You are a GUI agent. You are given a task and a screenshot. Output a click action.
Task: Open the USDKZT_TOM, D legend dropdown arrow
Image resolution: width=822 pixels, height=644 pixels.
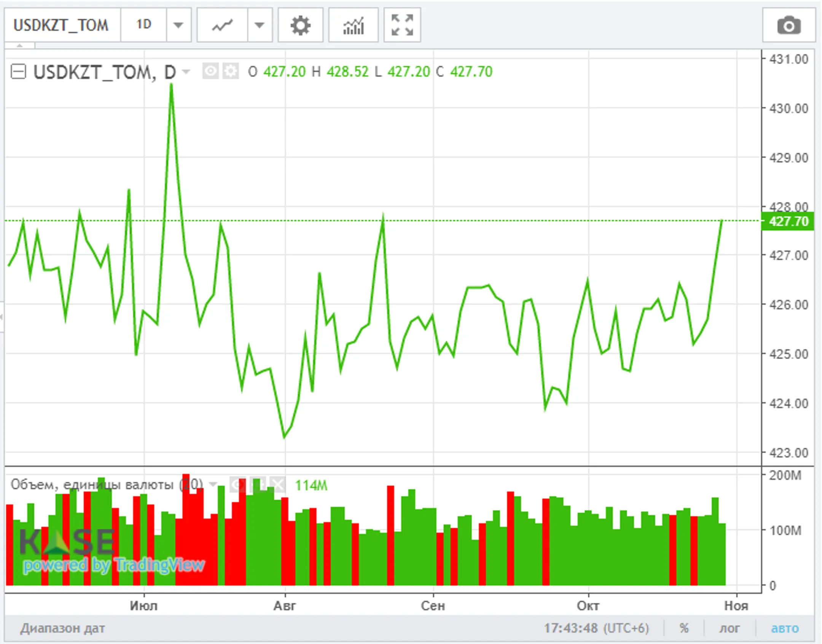tap(186, 71)
